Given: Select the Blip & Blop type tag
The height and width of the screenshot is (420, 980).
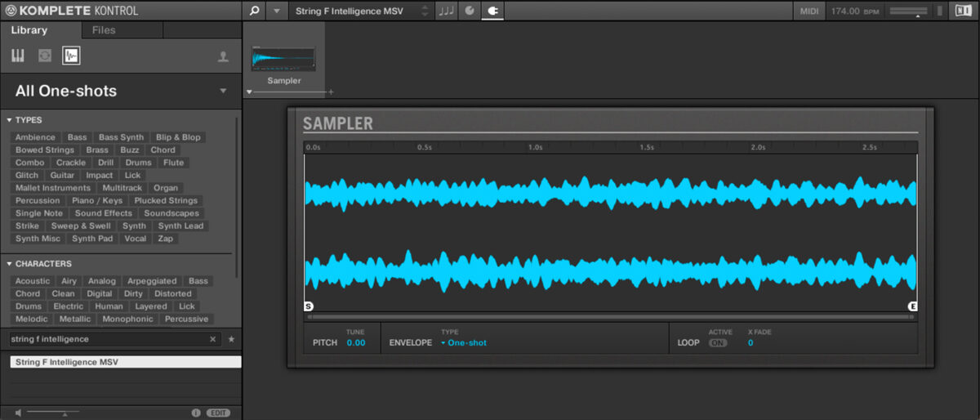Looking at the screenshot, I should [178, 137].
